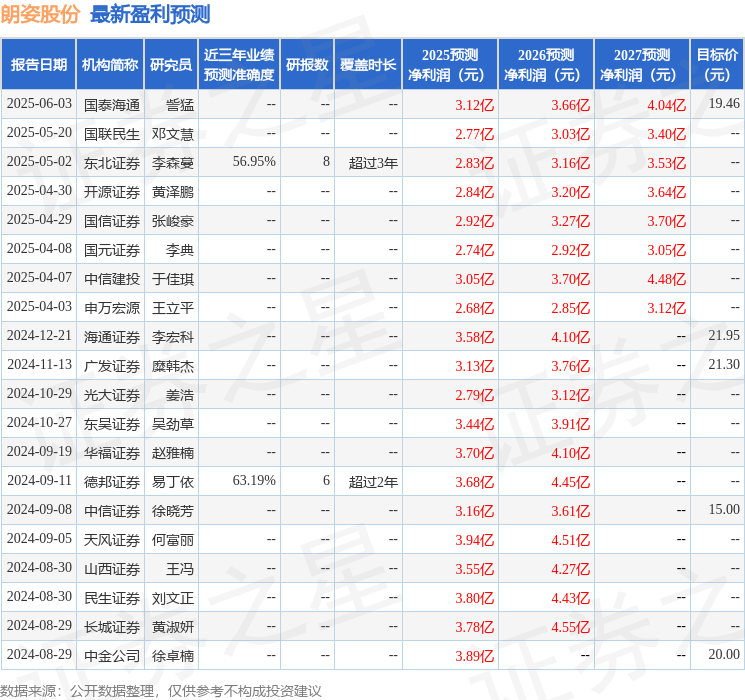
Task: Click the 最新盈利预测 heading
Action: click(150, 14)
